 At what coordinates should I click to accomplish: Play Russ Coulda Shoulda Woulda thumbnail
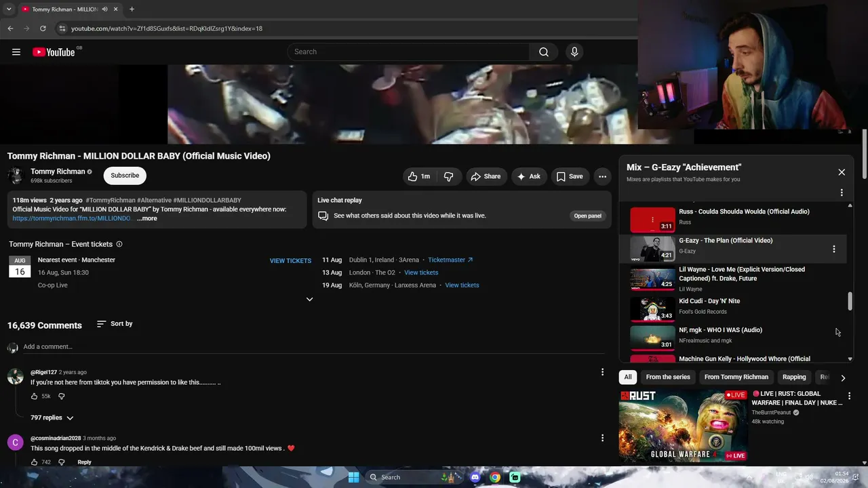point(652,220)
